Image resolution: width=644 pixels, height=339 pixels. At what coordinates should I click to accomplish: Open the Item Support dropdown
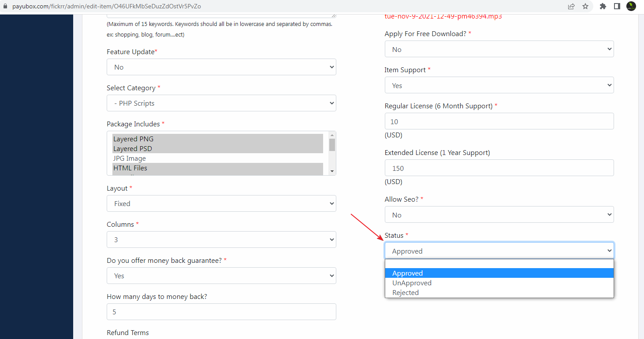[499, 85]
